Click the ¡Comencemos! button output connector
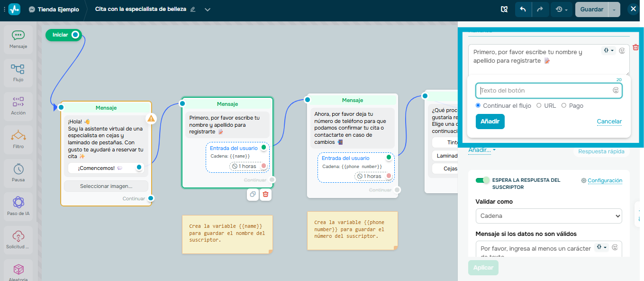The height and width of the screenshot is (281, 644). [x=139, y=167]
